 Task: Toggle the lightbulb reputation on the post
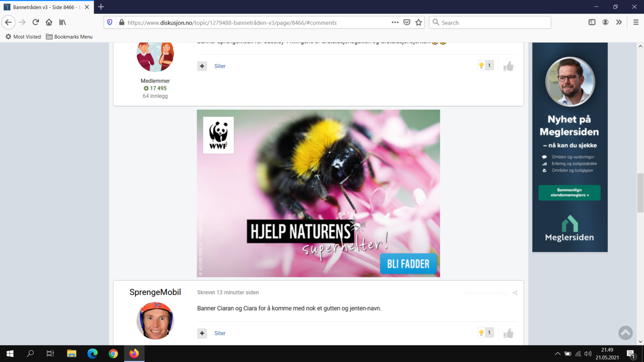[482, 332]
